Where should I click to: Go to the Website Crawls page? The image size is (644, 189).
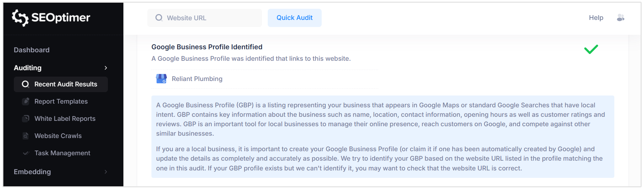(58, 136)
